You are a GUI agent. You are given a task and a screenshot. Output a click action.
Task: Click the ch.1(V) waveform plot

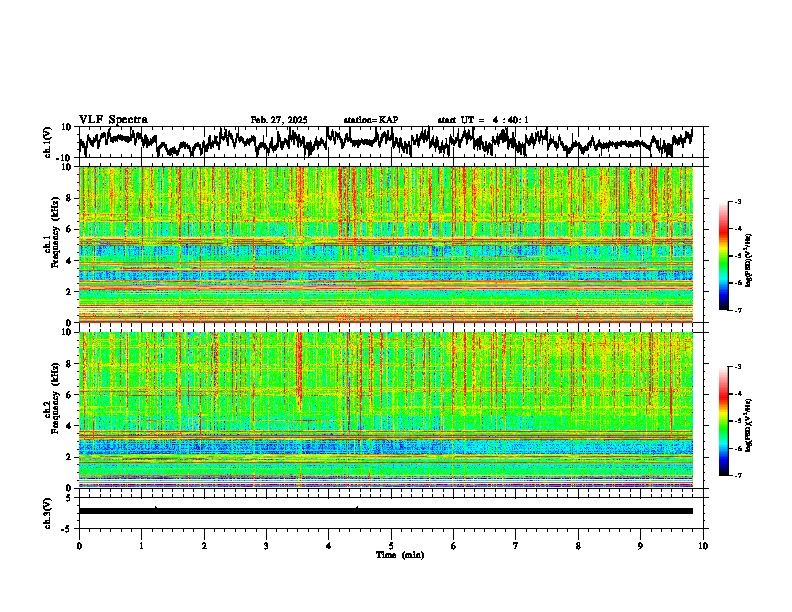390,142
